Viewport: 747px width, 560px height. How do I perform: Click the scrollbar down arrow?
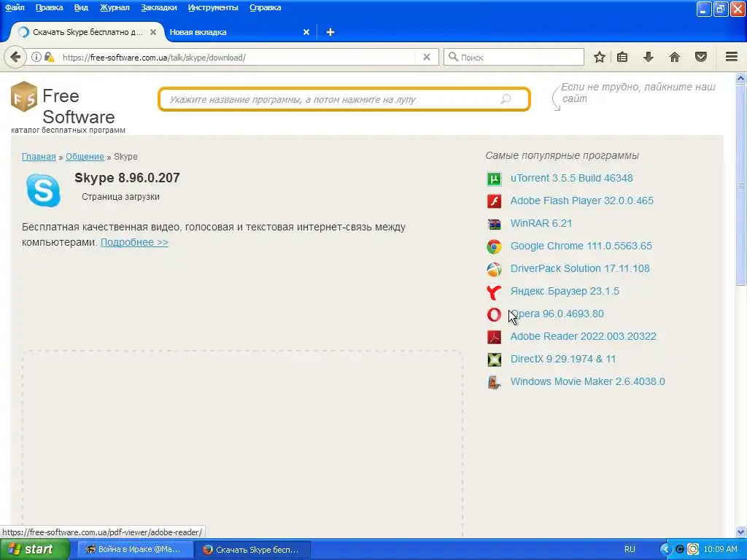tap(740, 532)
